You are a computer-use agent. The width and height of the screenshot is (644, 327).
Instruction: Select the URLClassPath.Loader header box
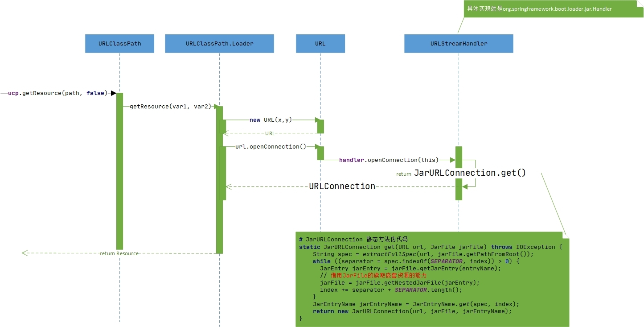(x=219, y=44)
